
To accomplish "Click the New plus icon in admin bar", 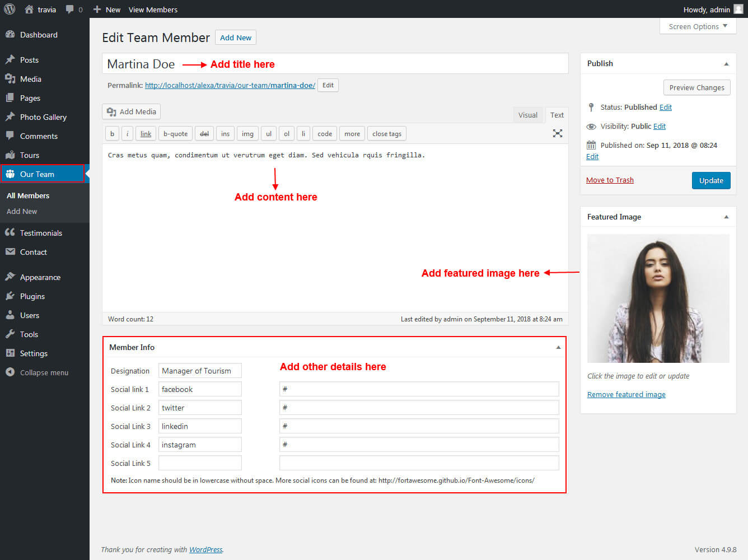I will tap(97, 10).
